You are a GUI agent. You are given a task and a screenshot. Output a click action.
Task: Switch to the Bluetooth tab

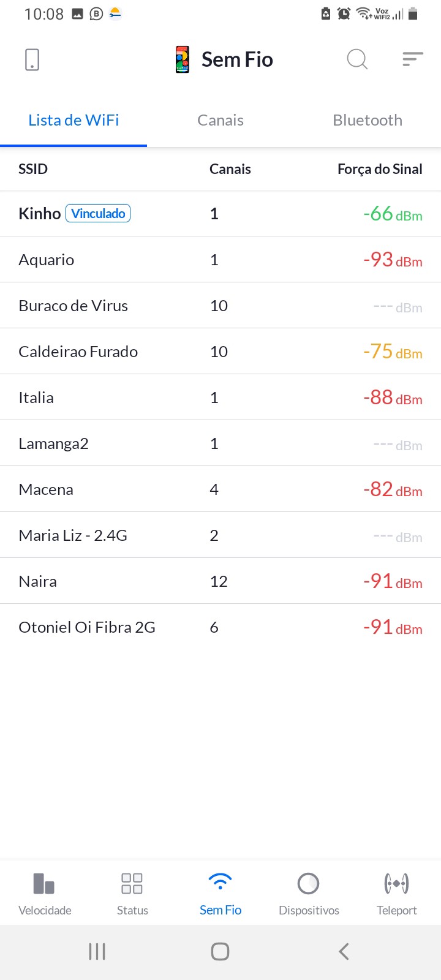[x=367, y=120]
